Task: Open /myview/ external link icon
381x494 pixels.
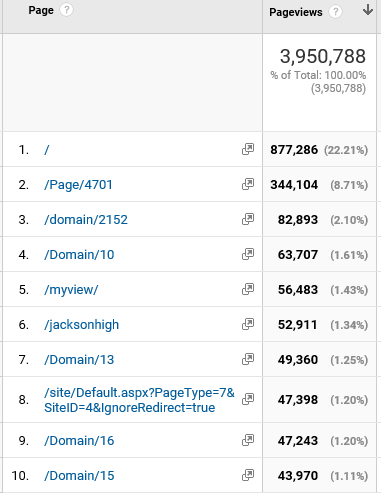Action: point(248,289)
